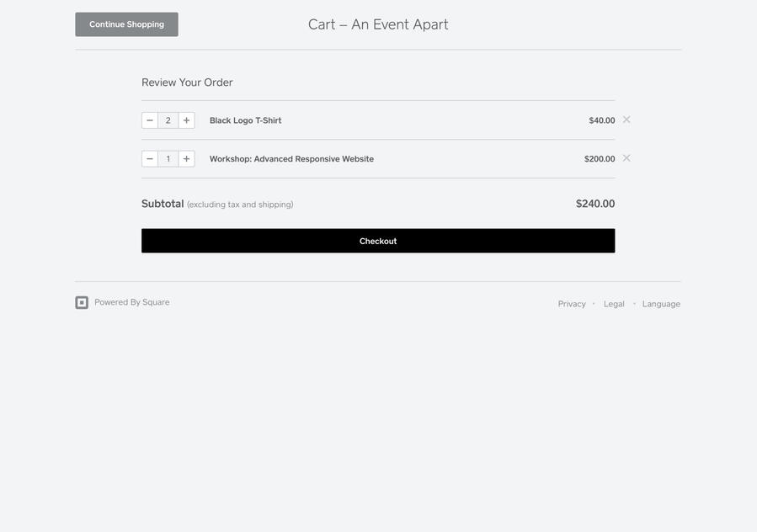Remove Black Logo T-Shirt from cart
The image size is (757, 532).
[x=626, y=120]
